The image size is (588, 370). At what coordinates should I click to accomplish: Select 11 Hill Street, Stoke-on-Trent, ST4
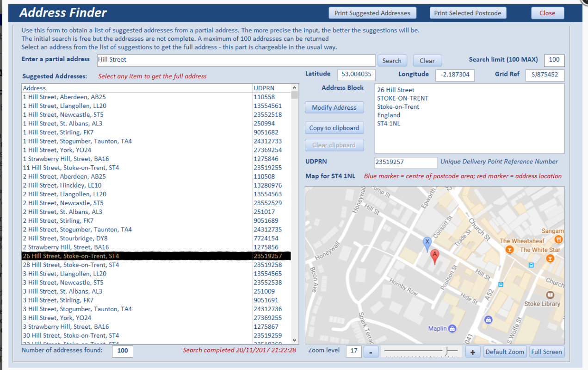[156, 168]
